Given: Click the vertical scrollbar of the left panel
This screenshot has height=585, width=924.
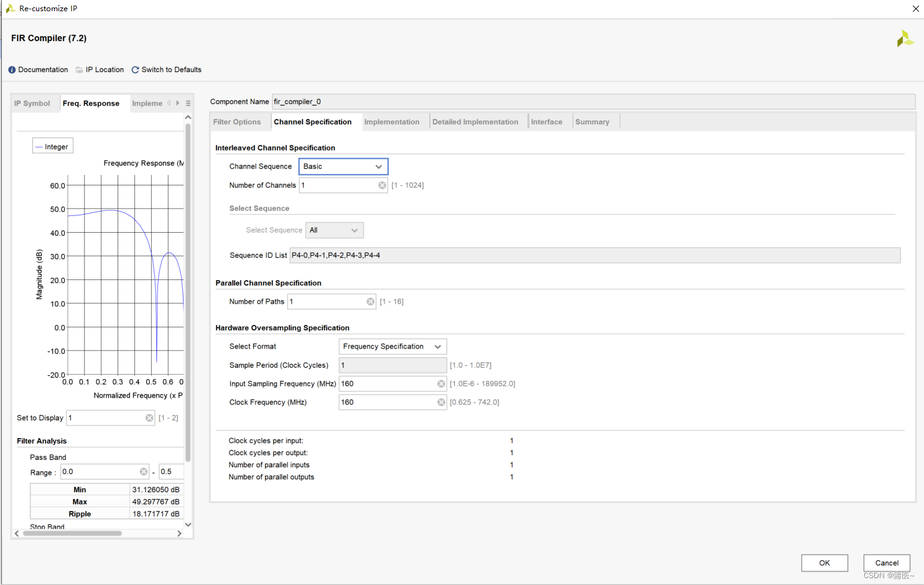Looking at the screenshot, I should [x=188, y=292].
